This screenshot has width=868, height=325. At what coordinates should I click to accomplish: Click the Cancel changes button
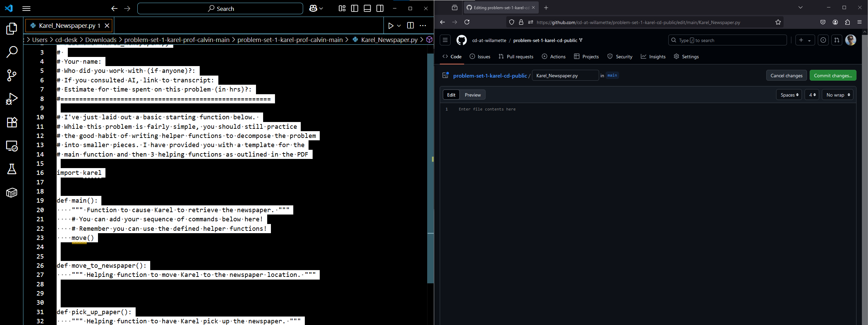(x=786, y=76)
